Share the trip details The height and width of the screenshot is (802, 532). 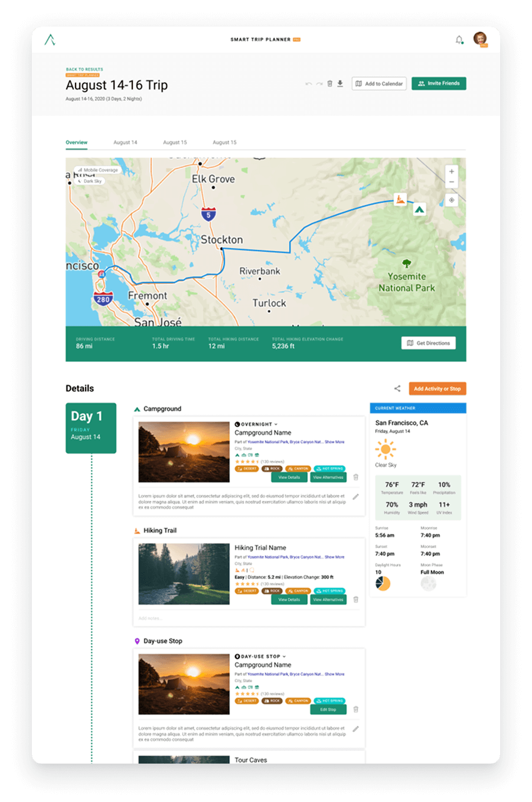pyautogui.click(x=397, y=389)
